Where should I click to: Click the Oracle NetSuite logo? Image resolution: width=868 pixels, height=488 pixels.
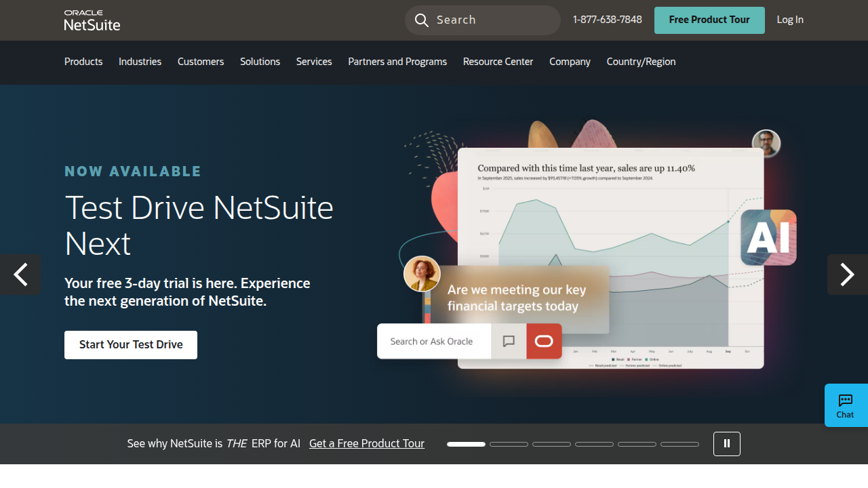(x=92, y=20)
